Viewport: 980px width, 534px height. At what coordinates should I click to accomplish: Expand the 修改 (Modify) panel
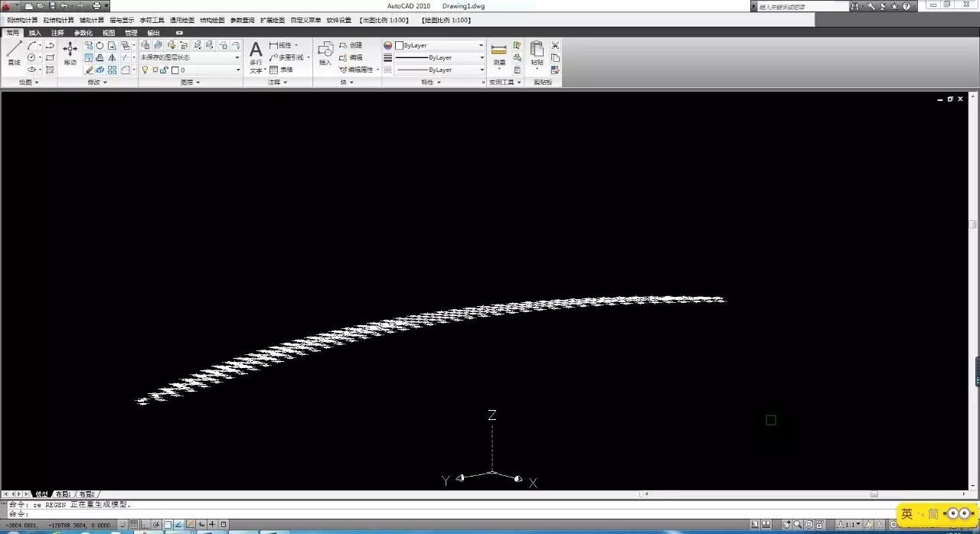(97, 82)
